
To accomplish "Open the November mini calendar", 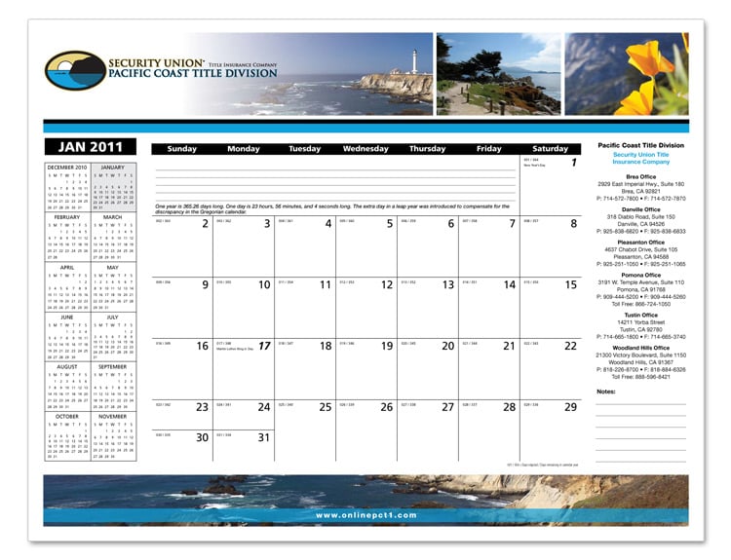I will tap(113, 436).
